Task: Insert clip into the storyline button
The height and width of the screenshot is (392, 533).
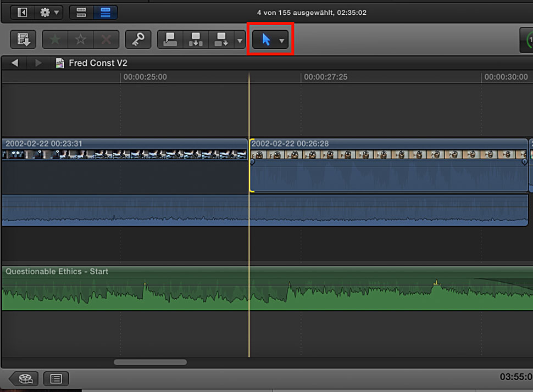Action: 196,40
